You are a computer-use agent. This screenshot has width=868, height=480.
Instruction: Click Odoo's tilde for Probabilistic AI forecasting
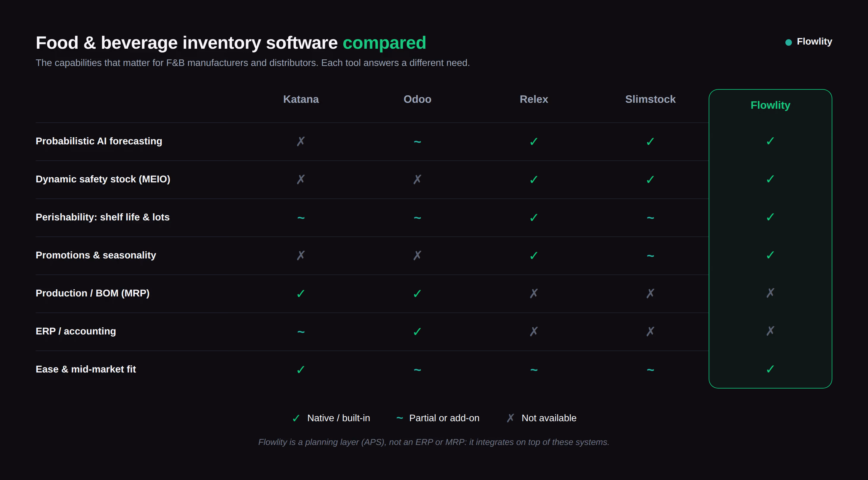point(417,142)
